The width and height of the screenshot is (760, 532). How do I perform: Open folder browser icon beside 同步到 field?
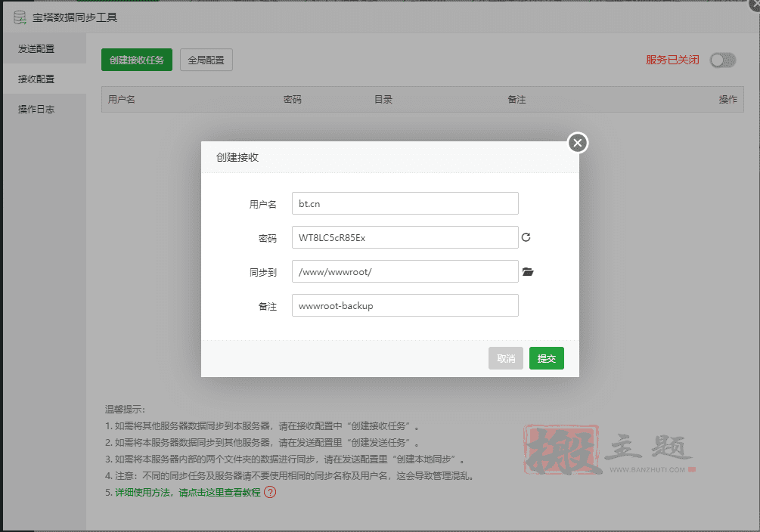528,272
